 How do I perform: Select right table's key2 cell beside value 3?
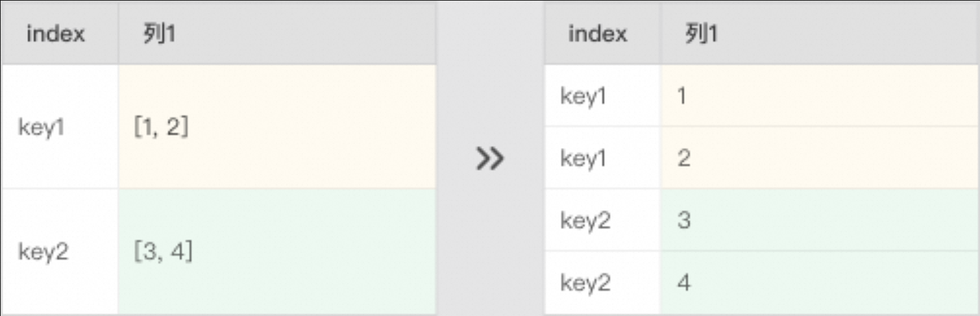pyautogui.click(x=585, y=221)
